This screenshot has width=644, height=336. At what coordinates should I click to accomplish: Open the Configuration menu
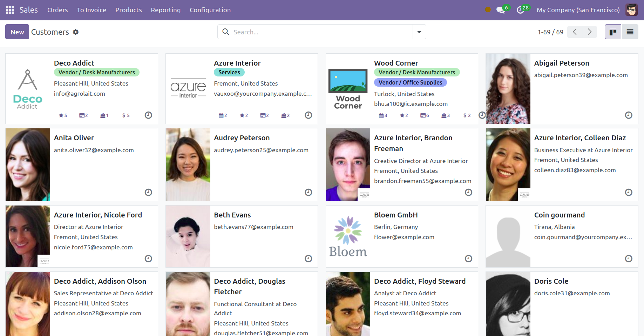tap(210, 10)
